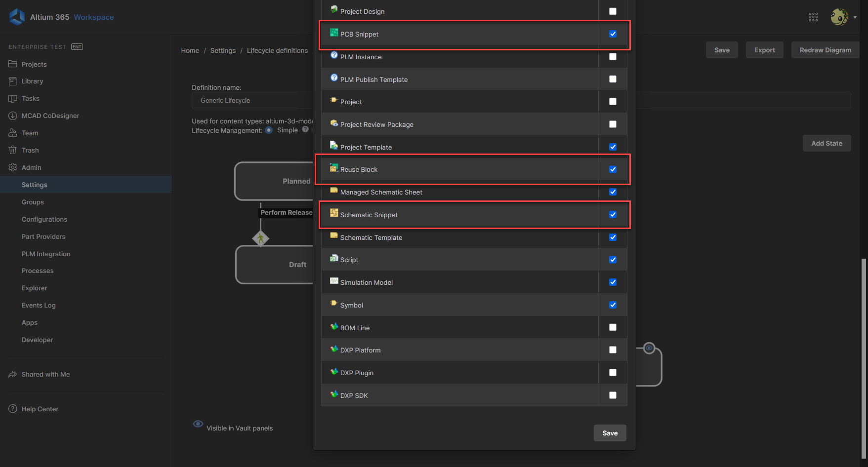
Task: Open Events Log in the sidebar
Action: point(39,305)
